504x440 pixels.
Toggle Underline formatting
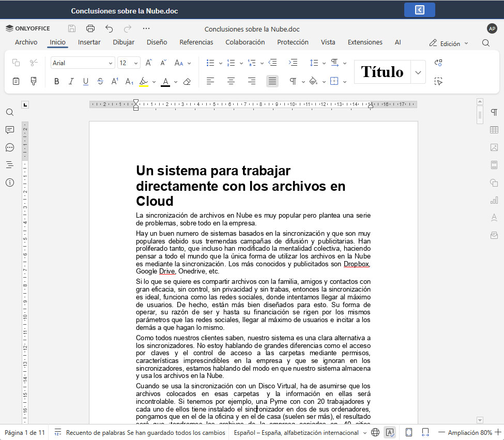[85, 81]
